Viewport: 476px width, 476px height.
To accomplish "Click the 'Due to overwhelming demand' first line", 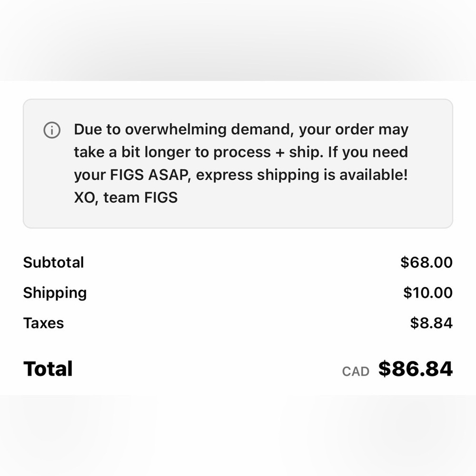I will coord(241,129).
